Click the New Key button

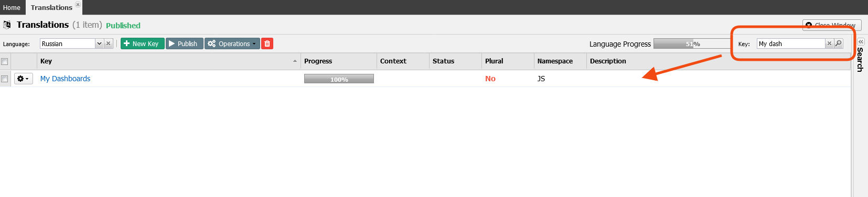click(x=143, y=43)
